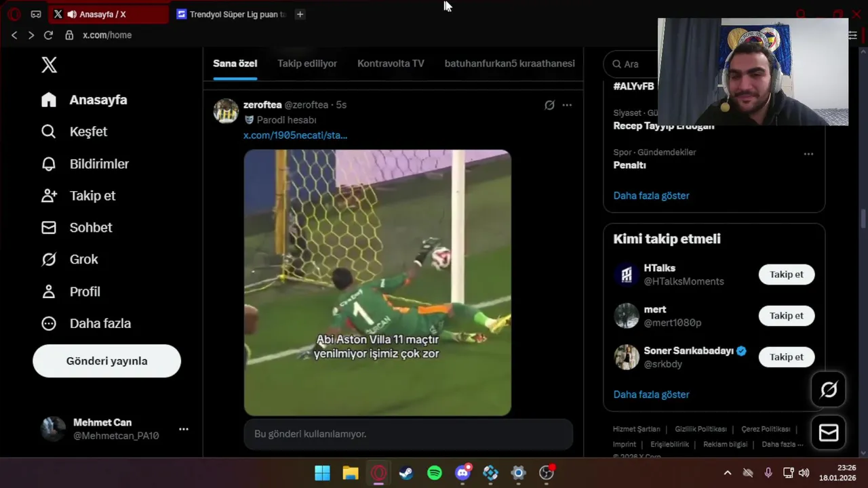Click the x.com/home address bar
Screen dimensions: 868x488
(107, 35)
